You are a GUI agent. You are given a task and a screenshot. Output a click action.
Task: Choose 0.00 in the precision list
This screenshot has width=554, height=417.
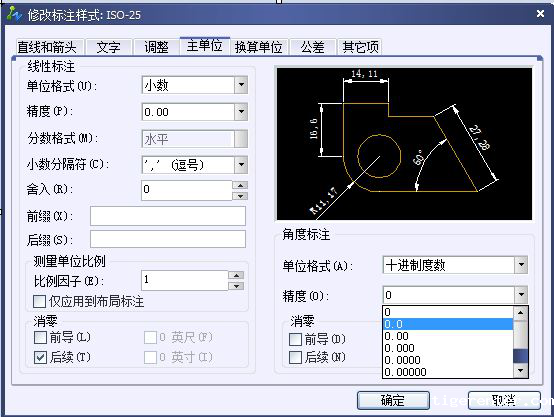coord(448,336)
